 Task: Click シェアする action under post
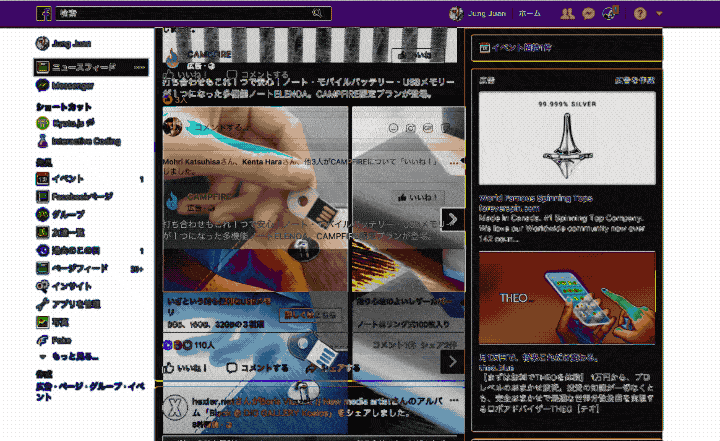tap(333, 368)
